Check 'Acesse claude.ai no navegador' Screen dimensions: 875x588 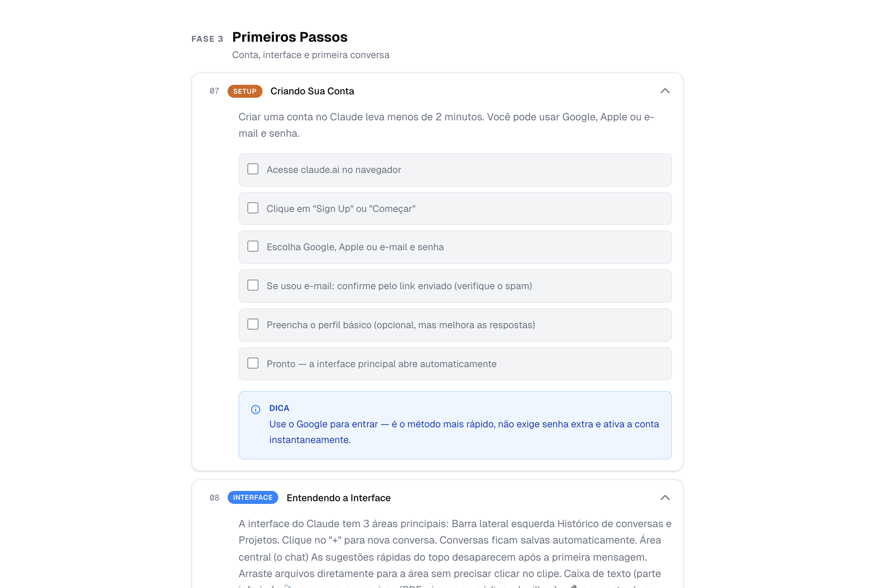pyautogui.click(x=253, y=169)
